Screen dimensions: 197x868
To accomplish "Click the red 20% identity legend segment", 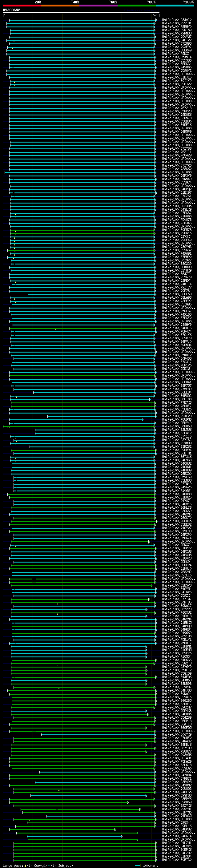I will pyautogui.click(x=22, y=6).
